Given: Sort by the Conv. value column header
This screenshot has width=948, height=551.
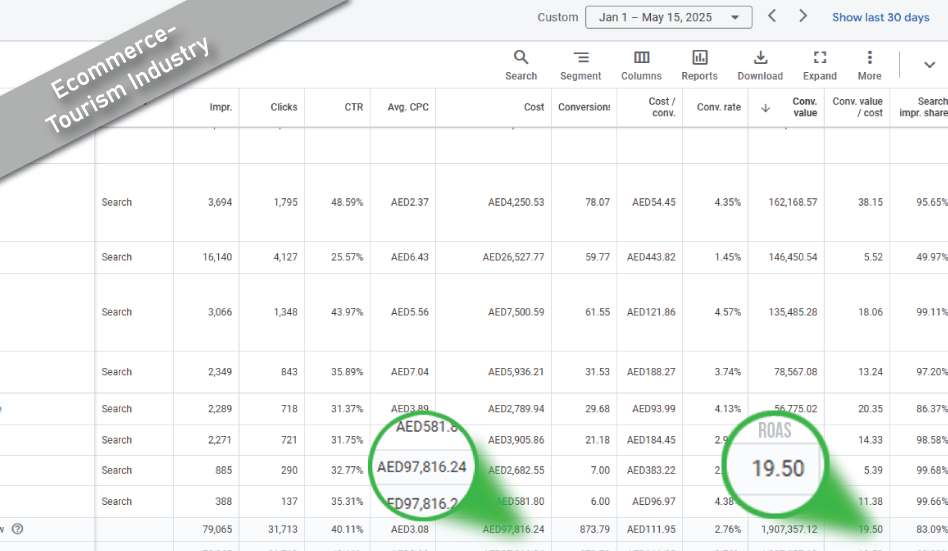Looking at the screenshot, I should pos(804,107).
